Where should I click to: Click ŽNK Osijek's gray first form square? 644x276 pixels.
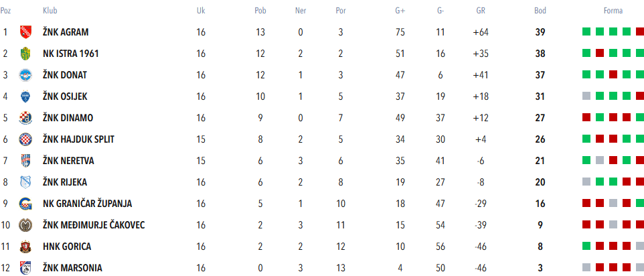pyautogui.click(x=586, y=96)
